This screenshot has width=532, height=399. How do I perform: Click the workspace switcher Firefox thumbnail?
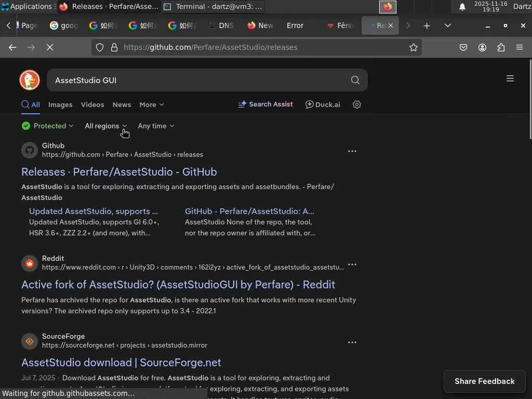click(388, 7)
